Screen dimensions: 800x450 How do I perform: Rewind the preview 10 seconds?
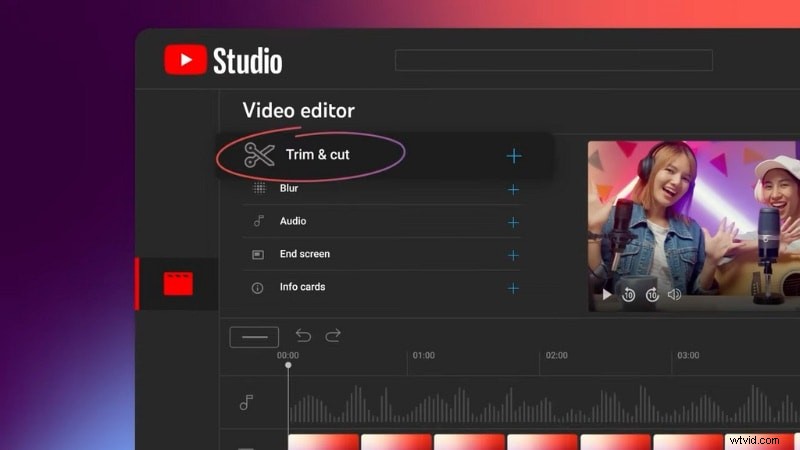[629, 294]
